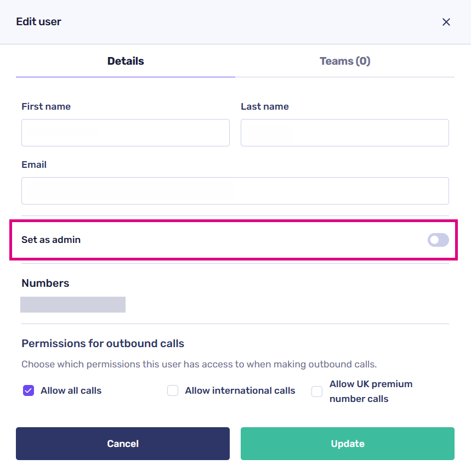Enable the Set as admin switch
Image resolution: width=471 pixels, height=476 pixels.
pos(438,240)
